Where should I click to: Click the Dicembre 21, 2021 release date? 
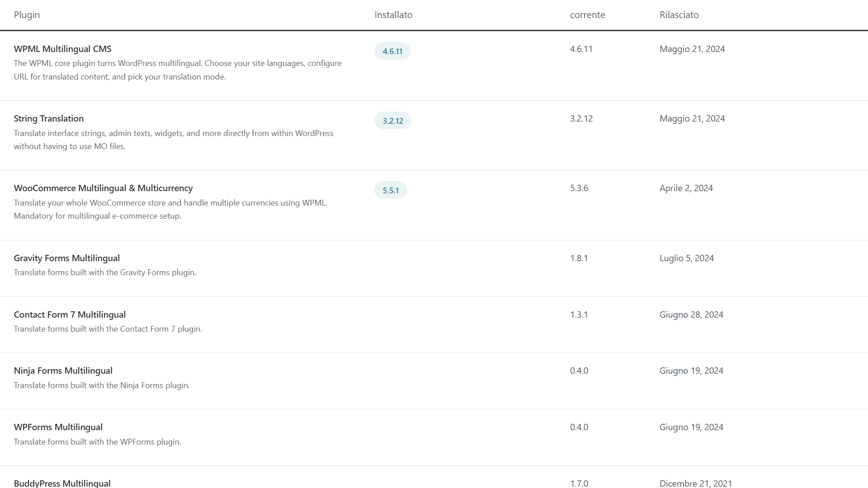695,483
